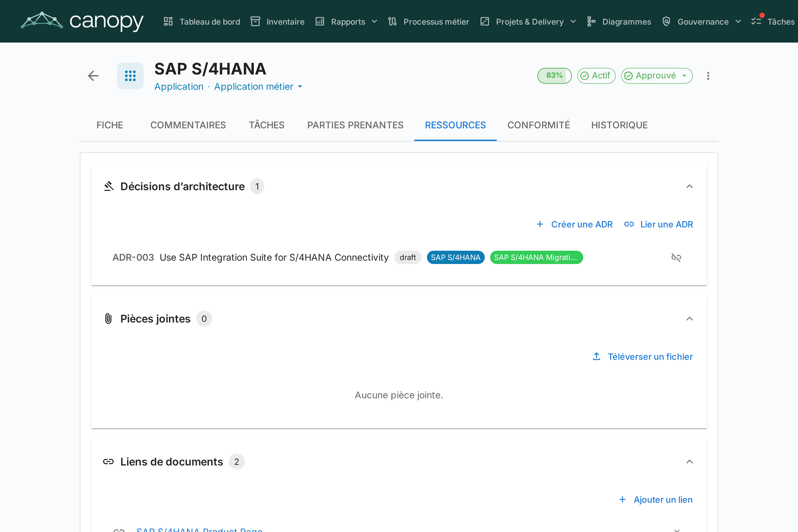Screen dimensions: 798x532
Task: View the HISTORIQUE tab
Action: [619, 125]
